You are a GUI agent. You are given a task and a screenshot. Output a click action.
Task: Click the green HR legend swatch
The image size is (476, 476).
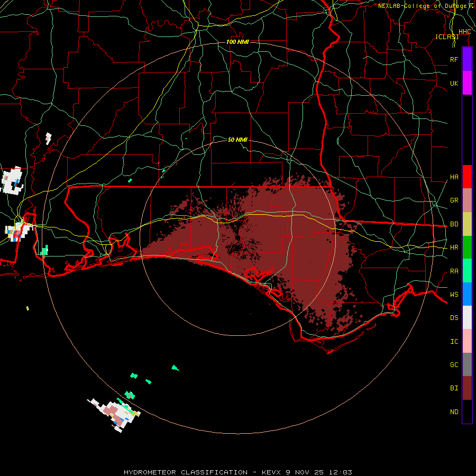[467, 248]
